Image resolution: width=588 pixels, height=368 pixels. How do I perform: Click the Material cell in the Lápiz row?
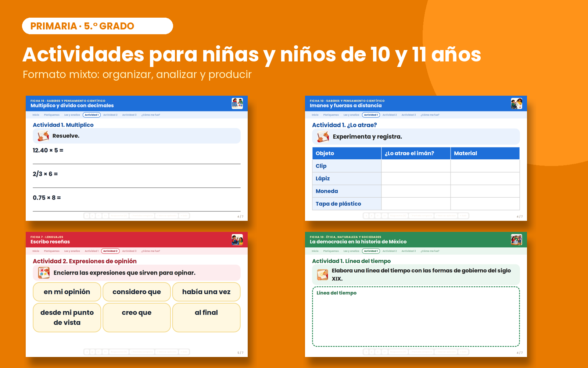(485, 178)
